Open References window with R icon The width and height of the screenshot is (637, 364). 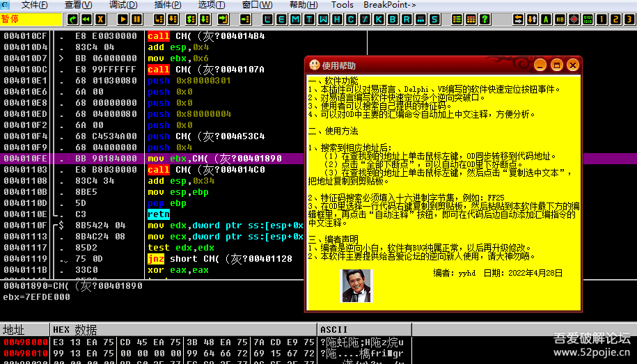click(407, 19)
